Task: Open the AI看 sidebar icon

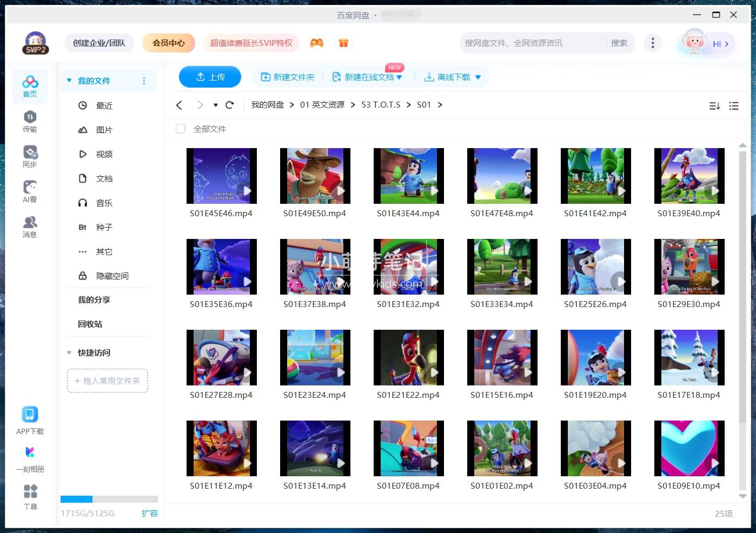Action: point(30,191)
